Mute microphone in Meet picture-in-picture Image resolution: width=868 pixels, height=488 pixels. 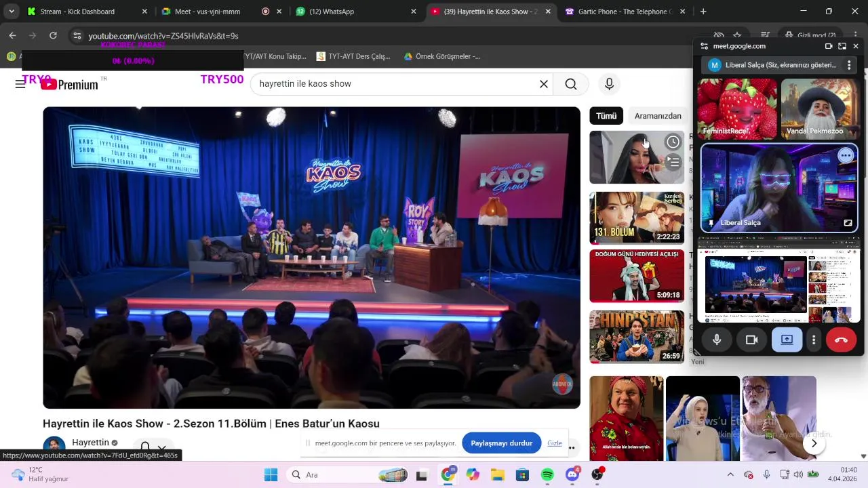(x=717, y=340)
